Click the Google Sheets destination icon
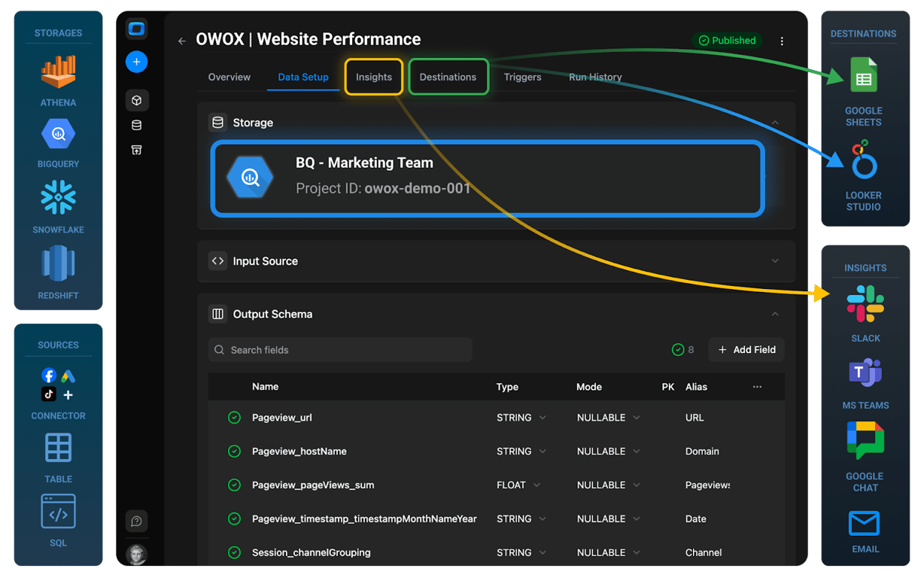Image resolution: width=924 pixels, height=578 pixels. [x=863, y=75]
